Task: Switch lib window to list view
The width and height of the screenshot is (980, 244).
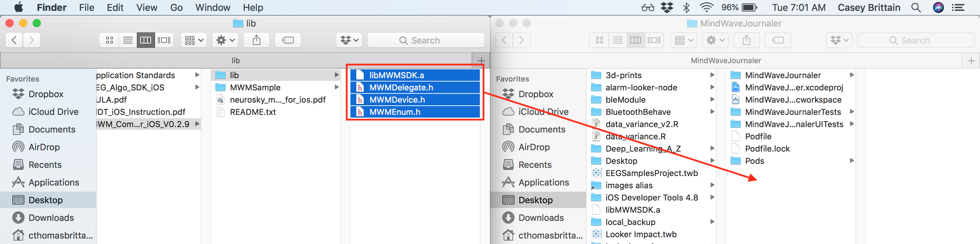Action: 128,40
